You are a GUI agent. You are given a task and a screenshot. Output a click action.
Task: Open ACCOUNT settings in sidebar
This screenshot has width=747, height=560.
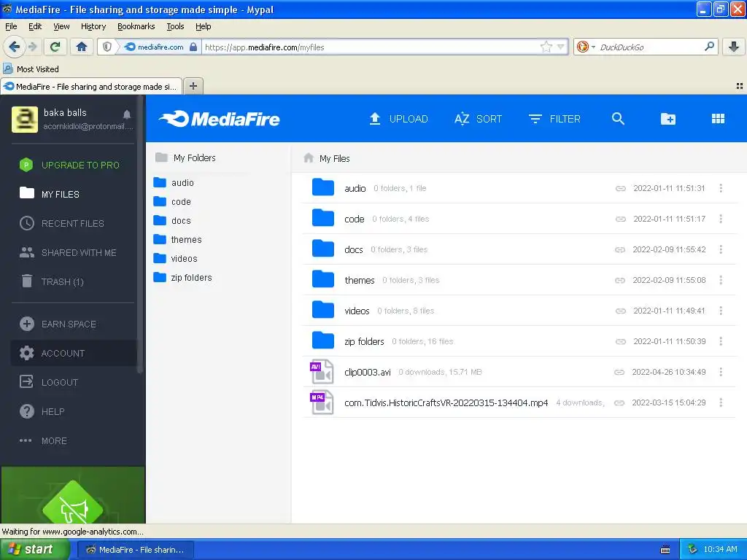tap(74, 354)
